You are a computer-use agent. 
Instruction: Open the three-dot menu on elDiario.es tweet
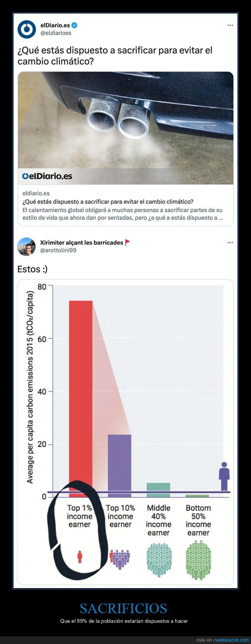[230, 25]
